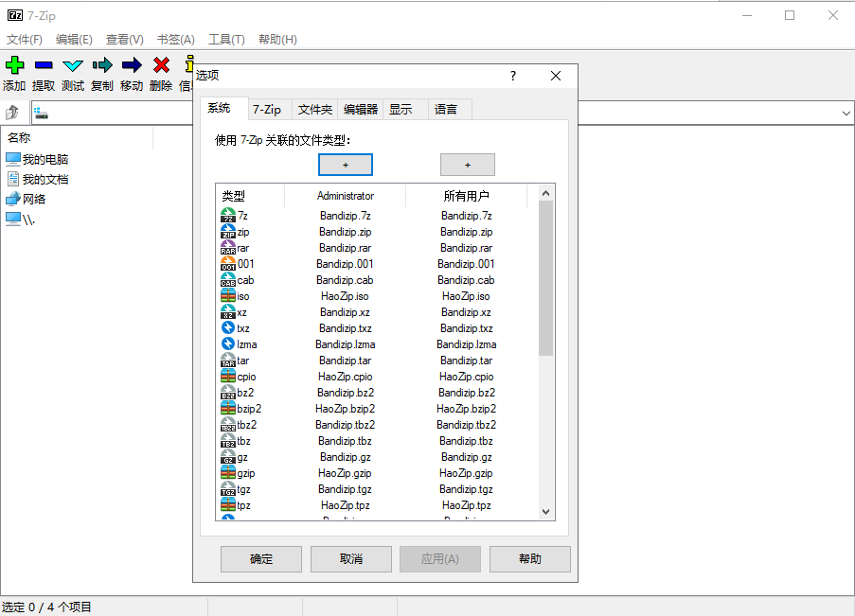Click the 帮助 button in dialog
The width and height of the screenshot is (855, 616).
click(x=529, y=559)
